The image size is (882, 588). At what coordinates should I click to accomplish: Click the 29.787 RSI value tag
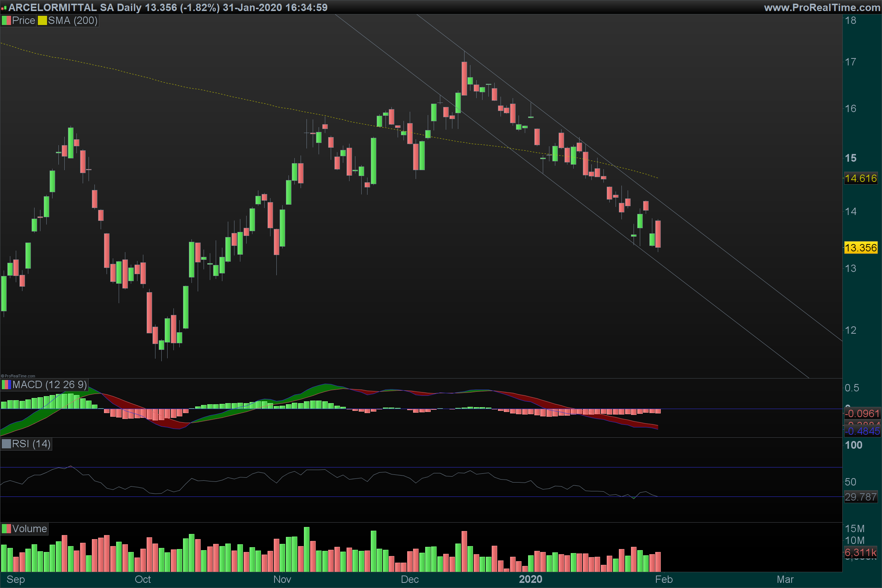pyautogui.click(x=861, y=497)
